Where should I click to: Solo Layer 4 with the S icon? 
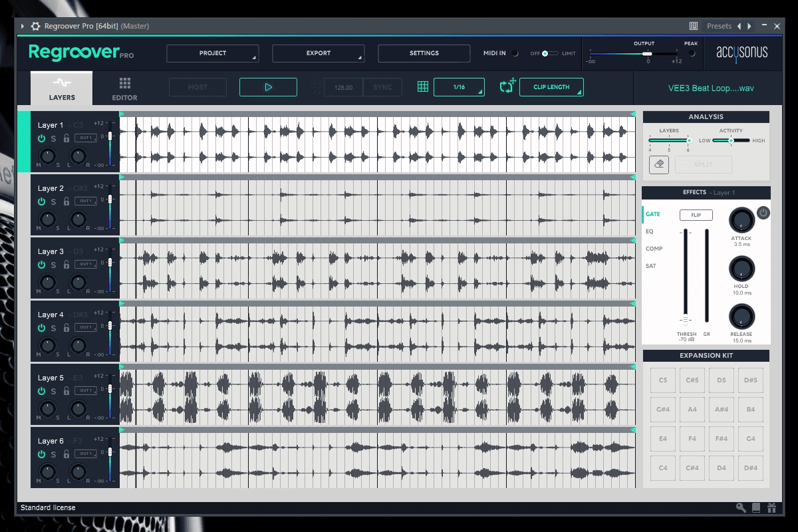(x=53, y=328)
